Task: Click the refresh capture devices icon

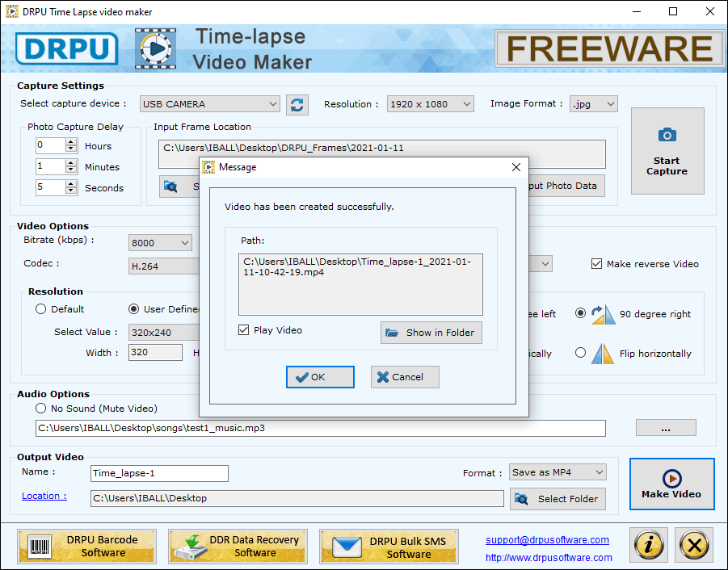Action: point(297,104)
